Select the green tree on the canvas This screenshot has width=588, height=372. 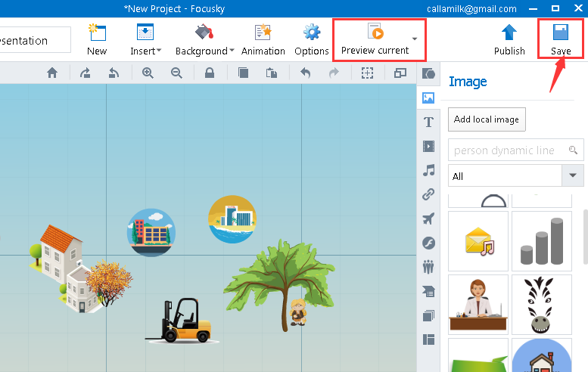pyautogui.click(x=279, y=285)
